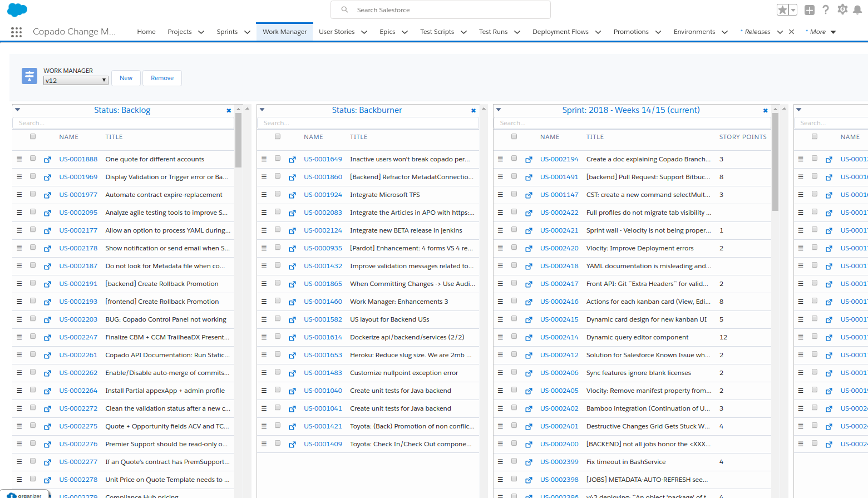Screen dimensions: 868x498
Task: Open the Setup gear icon
Action: 842,9
